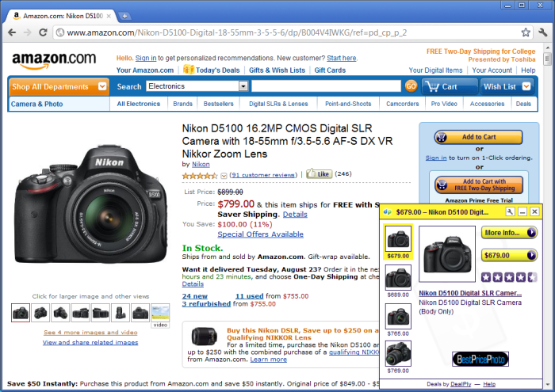Open the 24 new offers link
Screen dimensions: 555x392
[x=195, y=296]
